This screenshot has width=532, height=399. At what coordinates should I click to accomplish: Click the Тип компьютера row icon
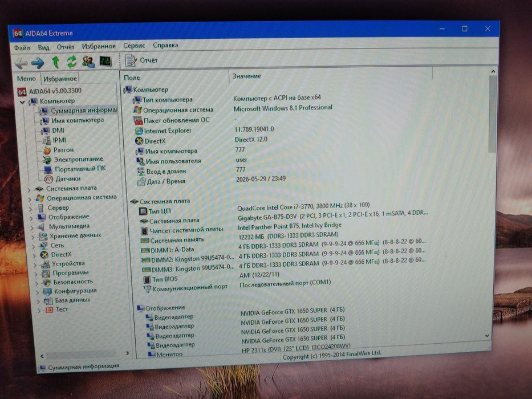137,100
